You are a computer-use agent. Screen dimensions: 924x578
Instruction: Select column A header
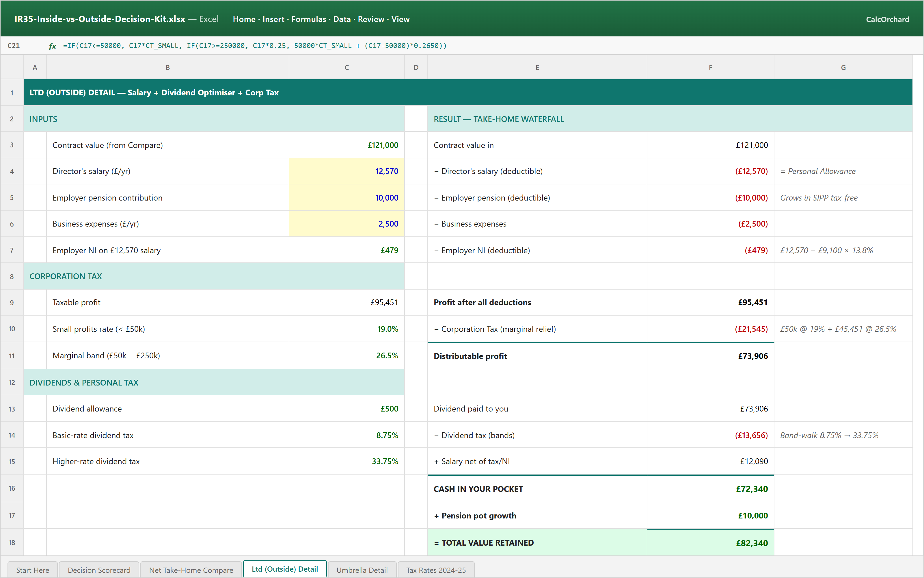(x=35, y=67)
